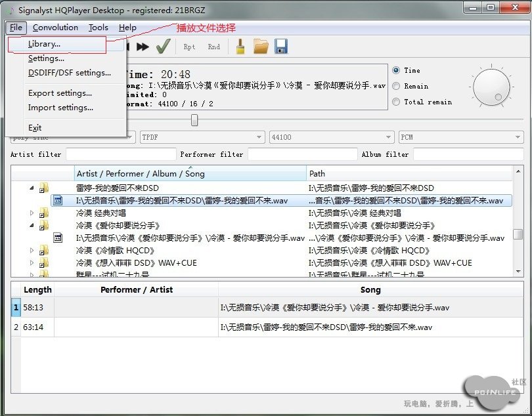Expand the 冷漠 经典对唱 folder

[x=32, y=213]
